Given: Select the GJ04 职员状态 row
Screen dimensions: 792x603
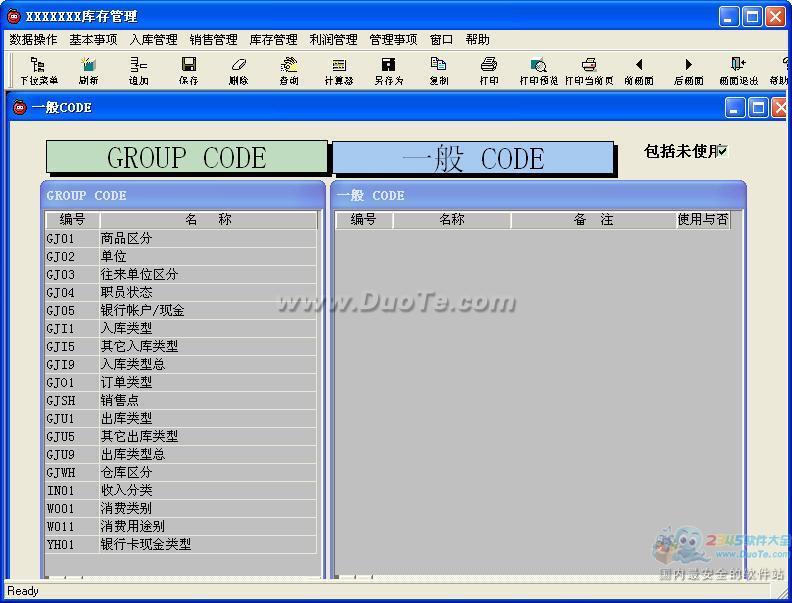Looking at the screenshot, I should pyautogui.click(x=181, y=292).
